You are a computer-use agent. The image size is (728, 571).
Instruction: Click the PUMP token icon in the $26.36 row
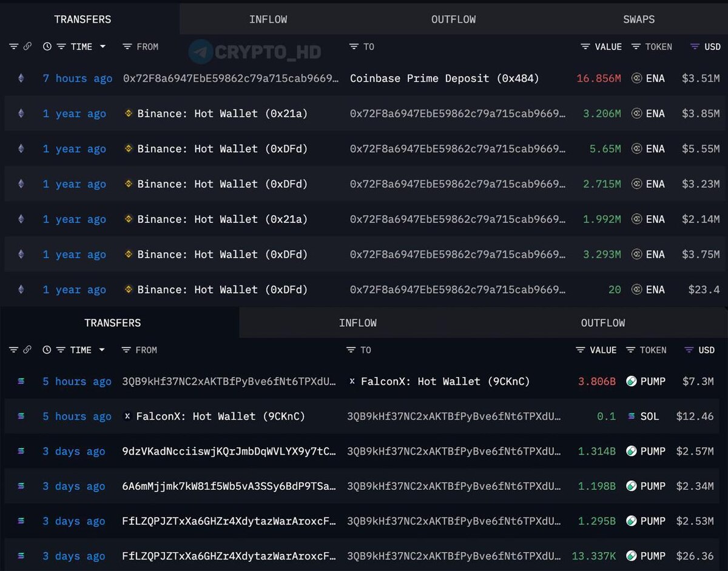(631, 556)
